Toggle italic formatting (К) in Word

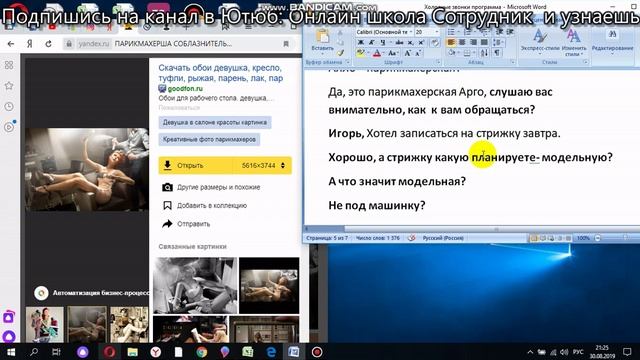(371, 42)
